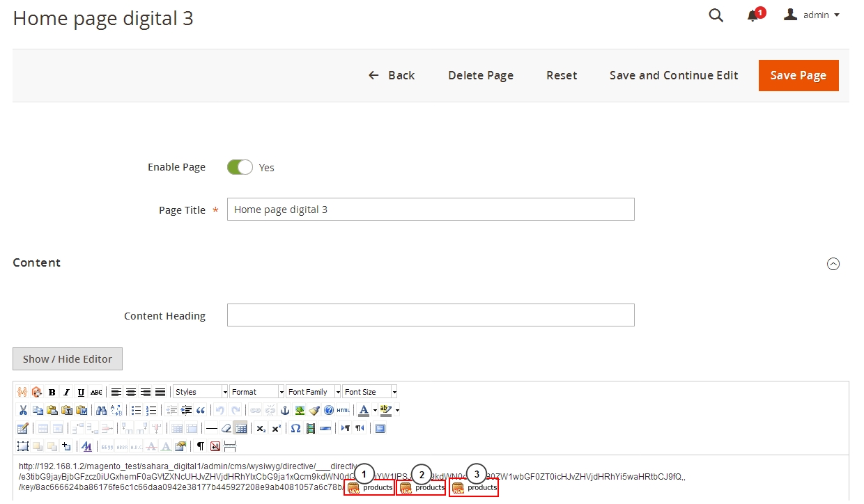Click the blockquote icon
Viewport: 864px width, 504px height.
click(201, 410)
